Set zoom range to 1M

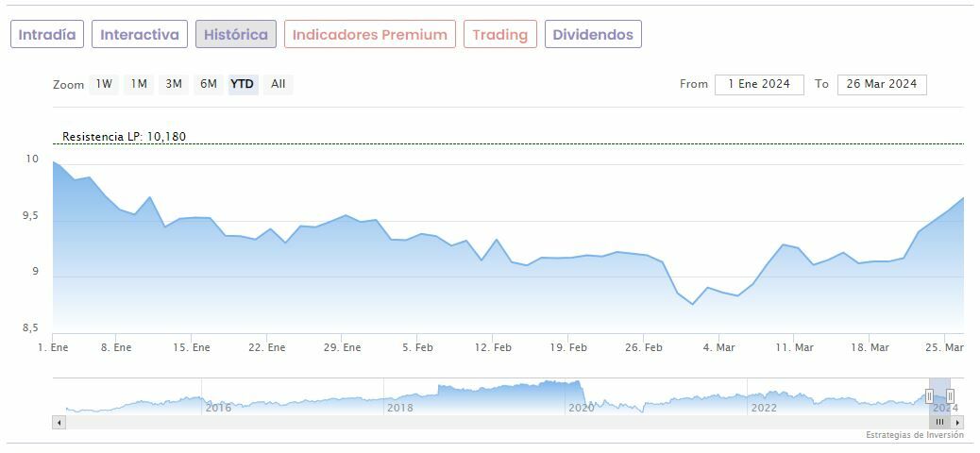click(139, 84)
